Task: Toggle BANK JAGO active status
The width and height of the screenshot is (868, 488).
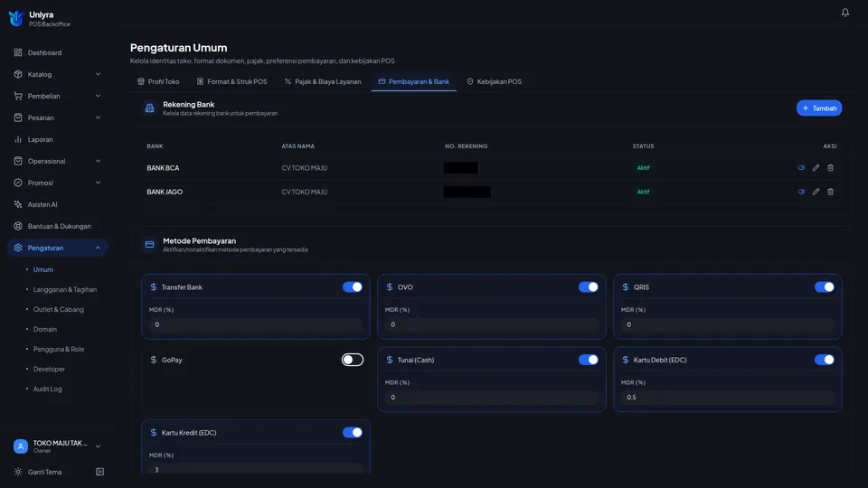Action: click(x=801, y=192)
